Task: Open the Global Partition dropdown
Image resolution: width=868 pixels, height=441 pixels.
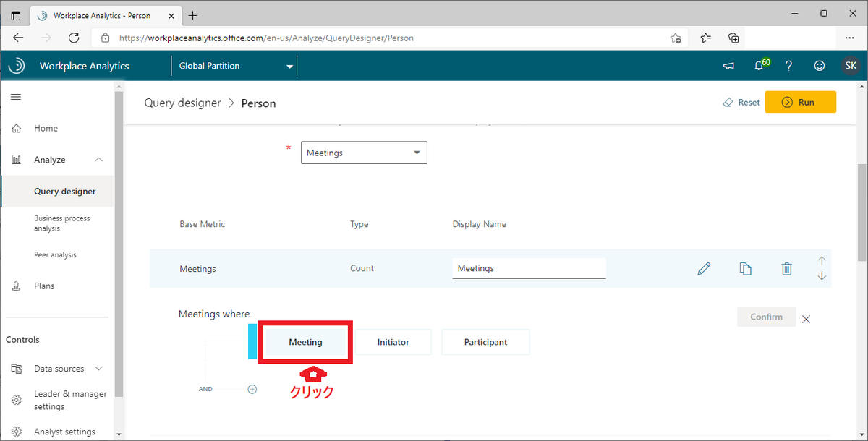Action: pos(234,66)
